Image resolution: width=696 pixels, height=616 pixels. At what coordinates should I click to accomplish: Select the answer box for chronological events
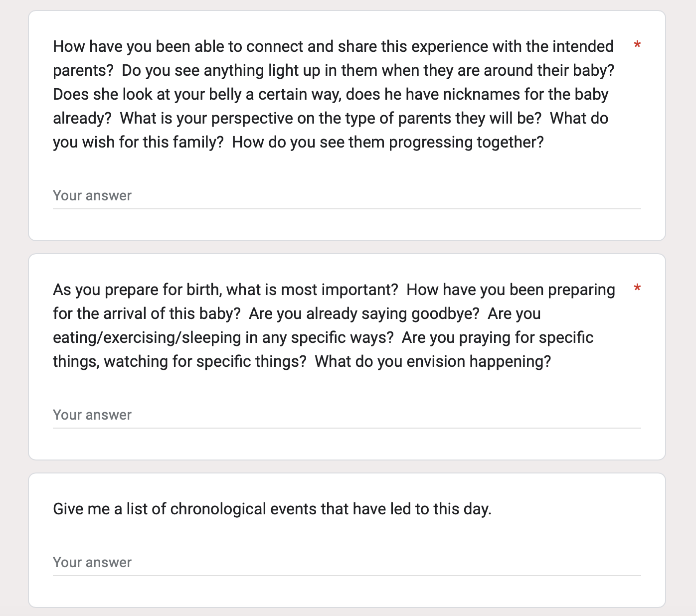[x=347, y=562]
